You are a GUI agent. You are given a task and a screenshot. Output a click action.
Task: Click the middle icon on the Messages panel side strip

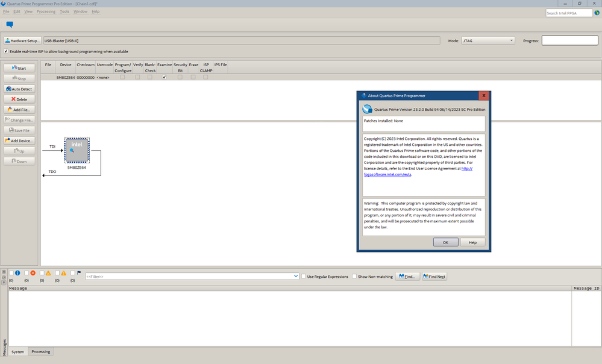pyautogui.click(x=4, y=277)
